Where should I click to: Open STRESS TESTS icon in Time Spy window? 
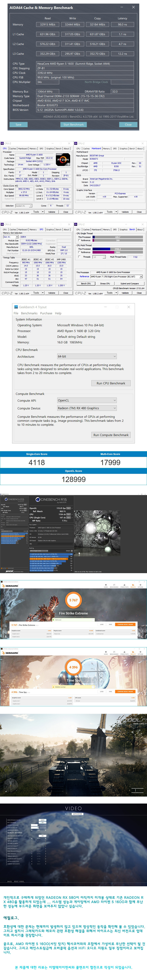[124, 653]
